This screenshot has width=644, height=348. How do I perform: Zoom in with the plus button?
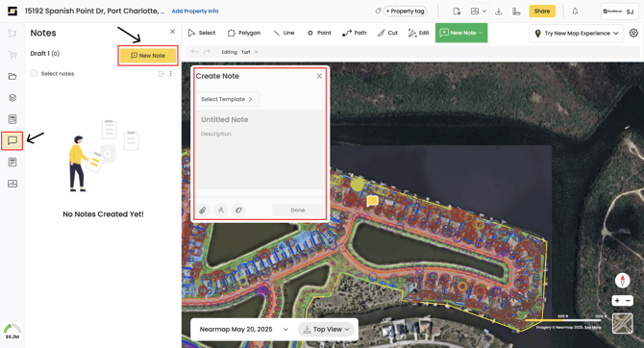[617, 301]
